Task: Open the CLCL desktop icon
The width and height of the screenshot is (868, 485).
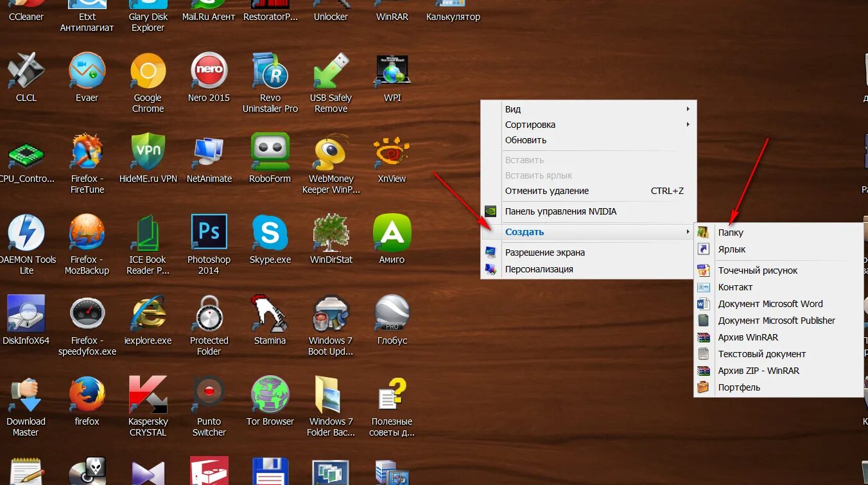Action: 26,71
